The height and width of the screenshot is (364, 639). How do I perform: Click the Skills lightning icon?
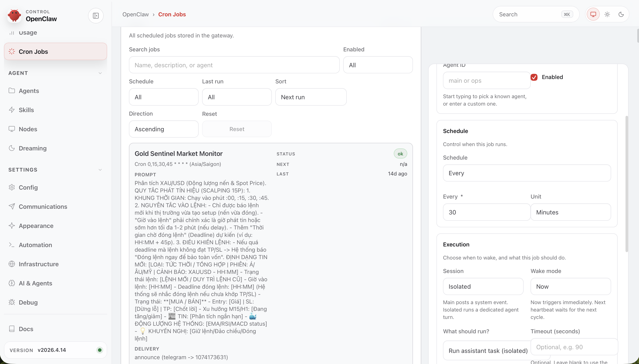pos(12,110)
